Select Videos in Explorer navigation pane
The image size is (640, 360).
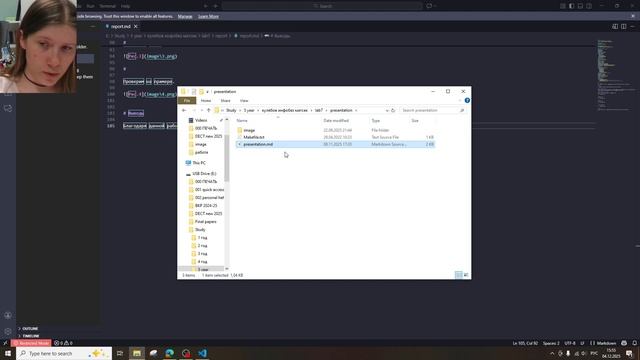(201, 120)
